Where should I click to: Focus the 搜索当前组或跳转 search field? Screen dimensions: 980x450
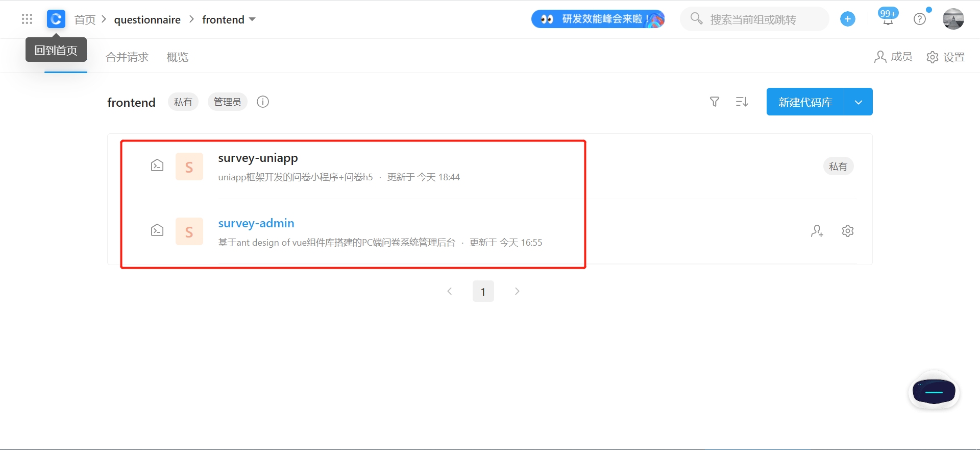[754, 19]
